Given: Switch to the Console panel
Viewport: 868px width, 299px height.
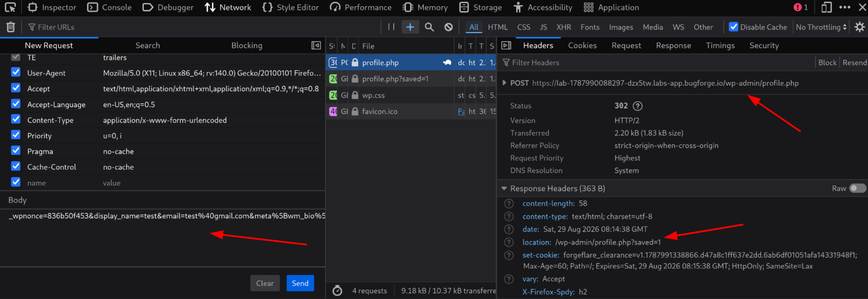Looking at the screenshot, I should pos(110,7).
